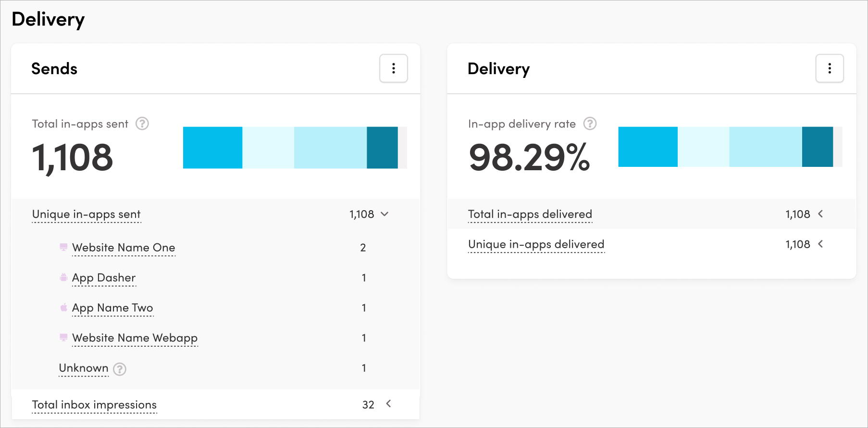Viewport: 868px width, 428px height.
Task: Click the Unknown label
Action: pos(84,368)
